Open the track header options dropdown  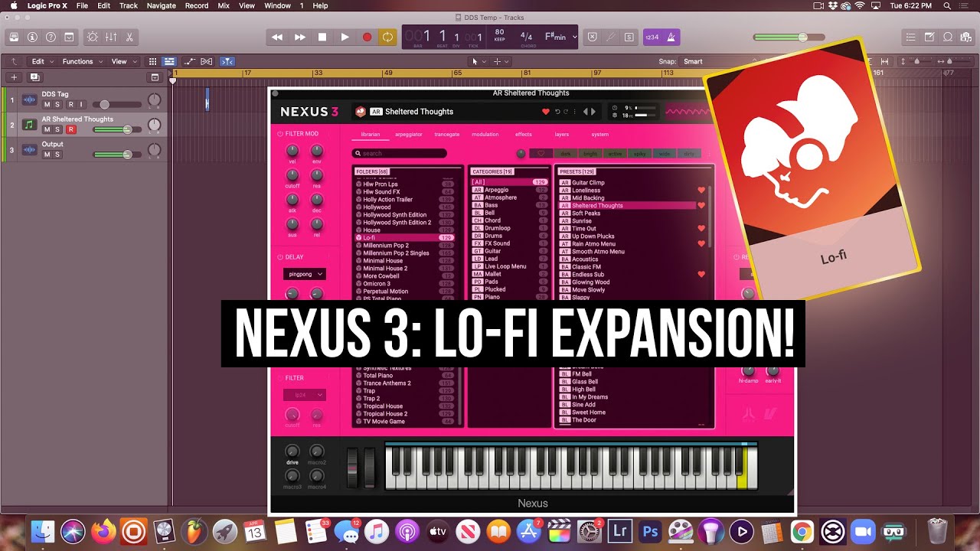tap(155, 77)
